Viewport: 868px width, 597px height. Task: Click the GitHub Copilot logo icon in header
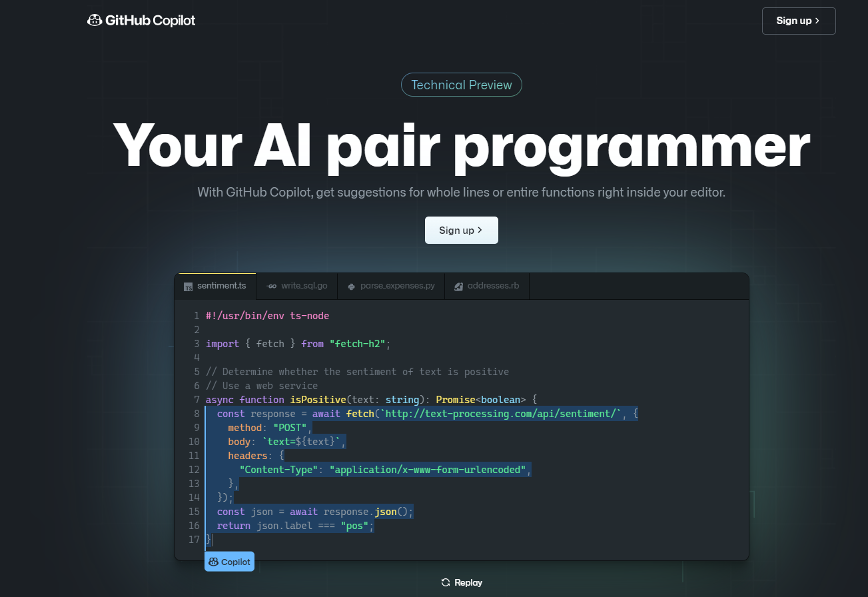pos(95,21)
